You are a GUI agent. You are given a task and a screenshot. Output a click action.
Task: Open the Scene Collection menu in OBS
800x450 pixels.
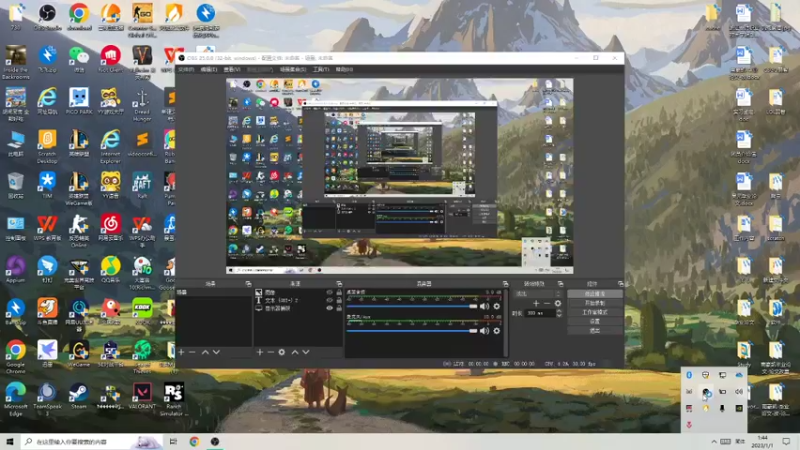[293, 69]
